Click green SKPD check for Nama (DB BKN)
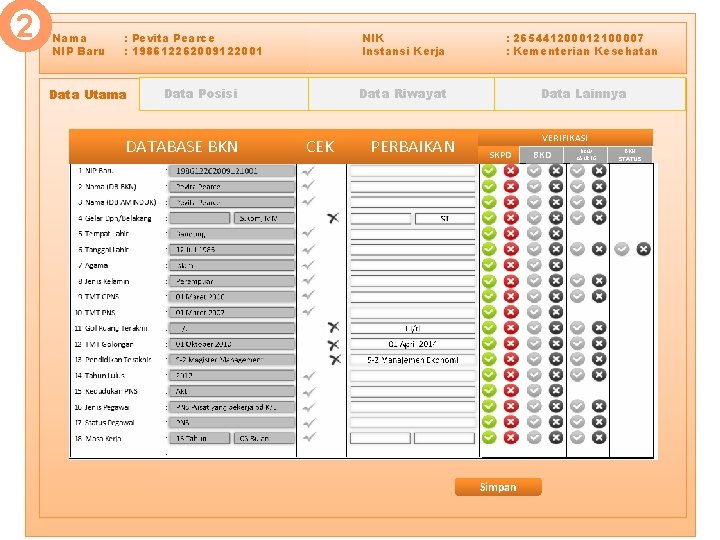This screenshot has width=720, height=540. pyautogui.click(x=489, y=186)
